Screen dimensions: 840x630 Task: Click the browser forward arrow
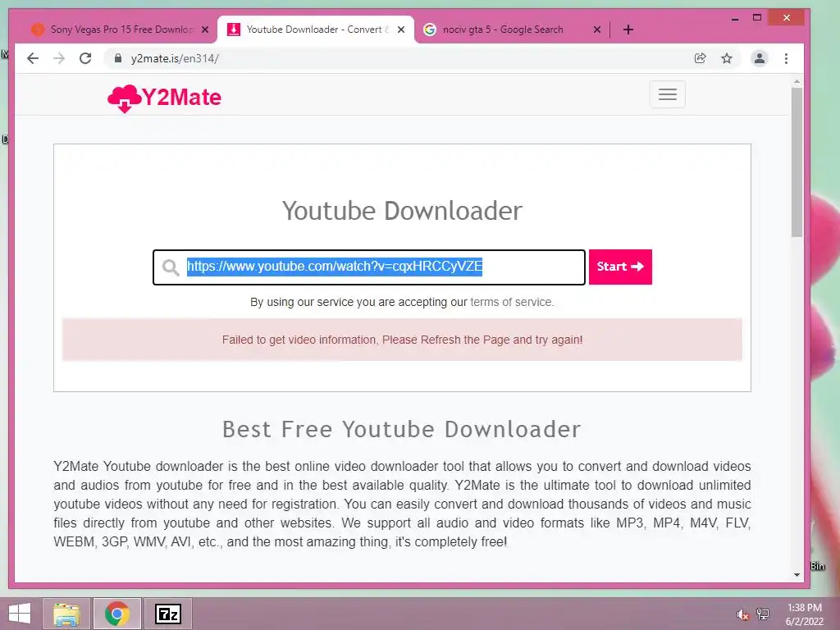59,58
